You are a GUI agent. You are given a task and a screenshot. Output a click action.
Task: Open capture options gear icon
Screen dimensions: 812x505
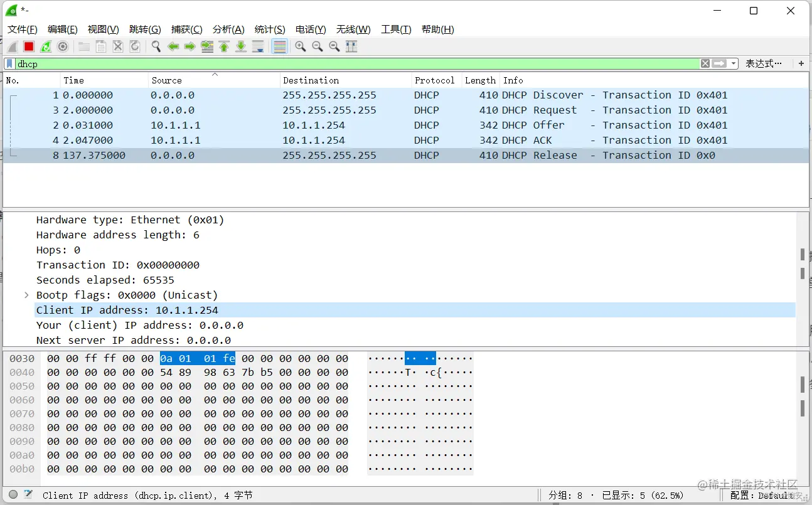63,46
